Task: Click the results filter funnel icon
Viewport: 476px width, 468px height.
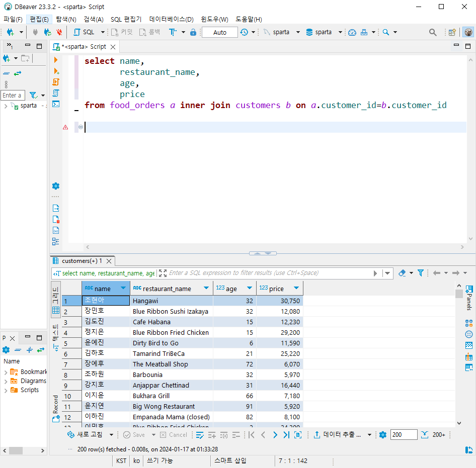Action: pos(421,273)
